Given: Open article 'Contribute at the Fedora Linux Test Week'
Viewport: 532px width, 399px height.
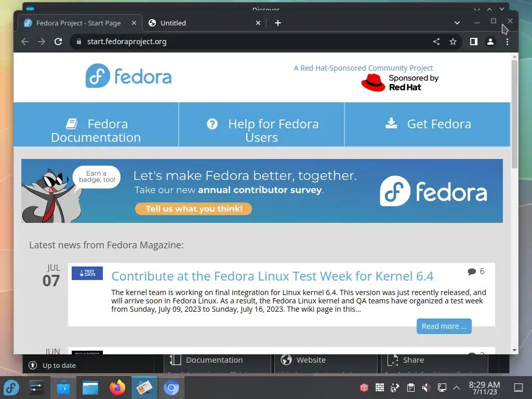Looking at the screenshot, I should click(x=272, y=276).
